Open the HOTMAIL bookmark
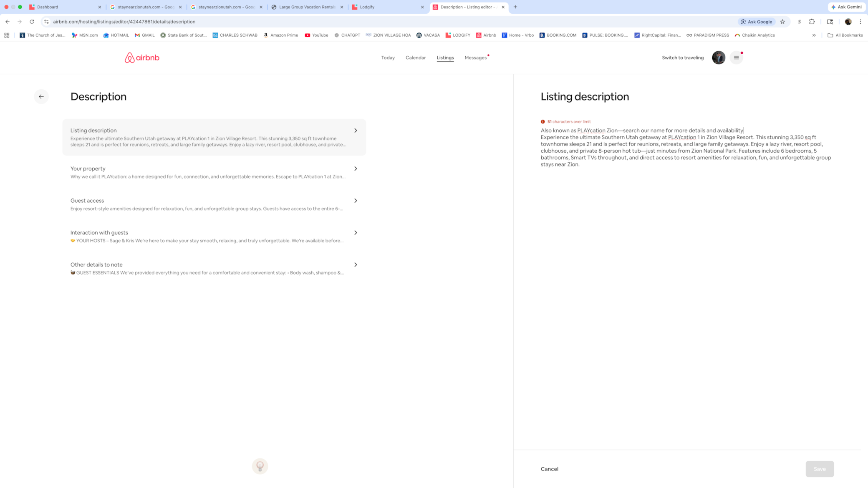 pyautogui.click(x=116, y=35)
